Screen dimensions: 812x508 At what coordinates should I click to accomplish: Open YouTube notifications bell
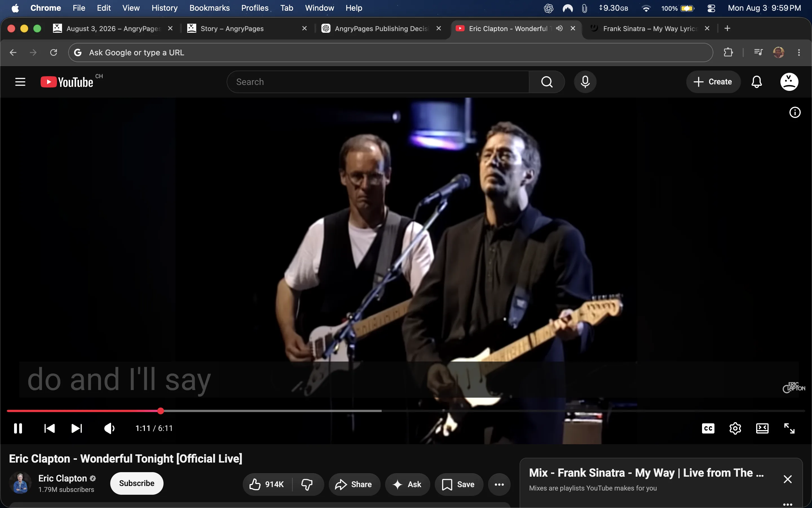click(x=757, y=82)
